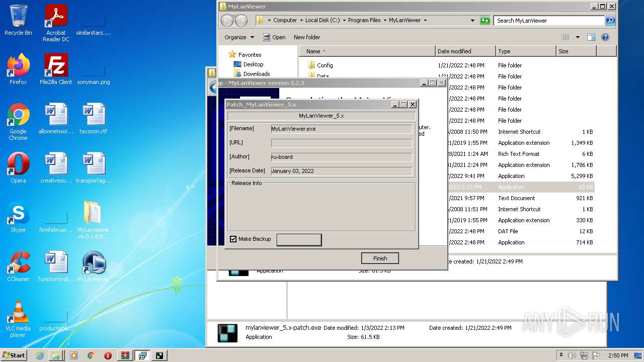Click the Release Date field
Viewport: 644px width, 362px height.
341,171
